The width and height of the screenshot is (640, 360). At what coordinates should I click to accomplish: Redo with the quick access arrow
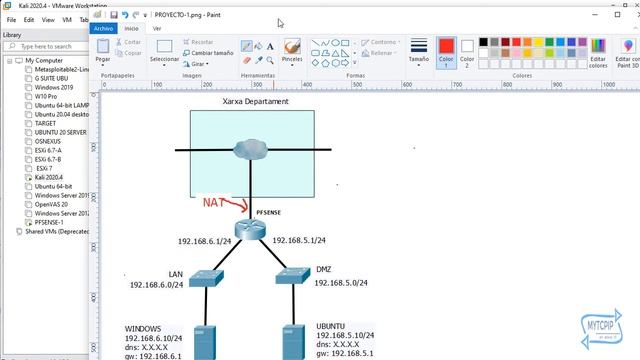point(136,15)
